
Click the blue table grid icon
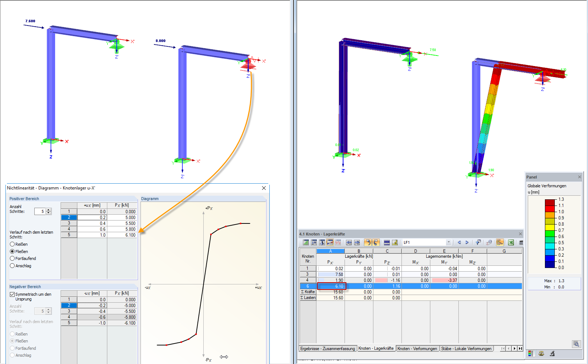click(x=387, y=242)
